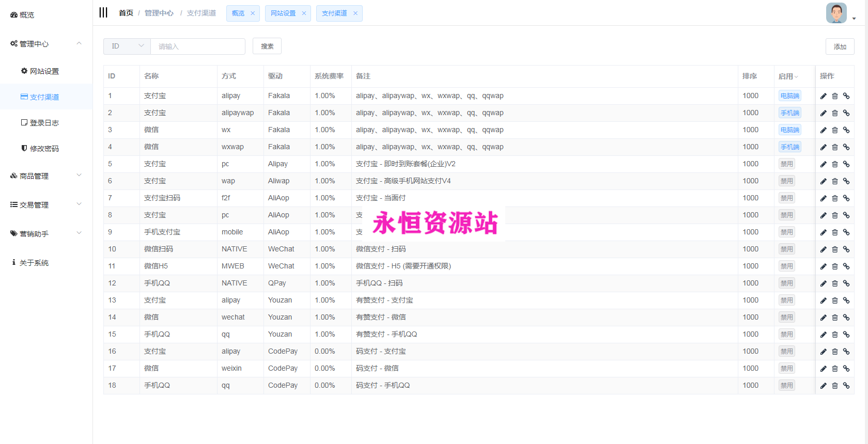Click the edit pencil icon for row 1
The height and width of the screenshot is (444, 868).
point(824,96)
